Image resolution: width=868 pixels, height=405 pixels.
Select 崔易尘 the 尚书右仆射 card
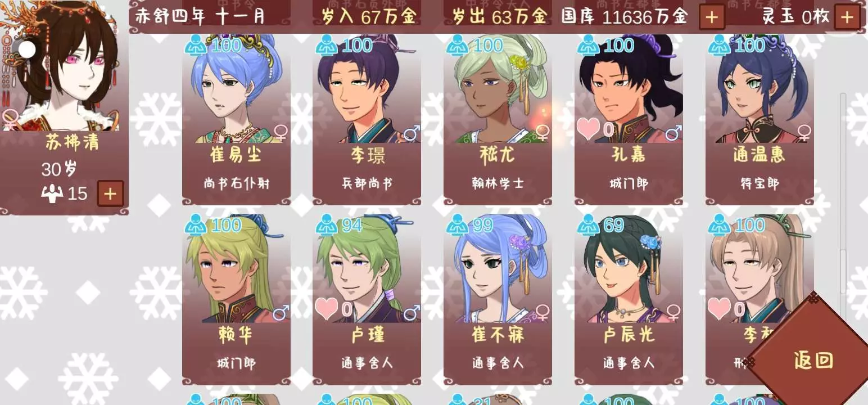coord(236,119)
